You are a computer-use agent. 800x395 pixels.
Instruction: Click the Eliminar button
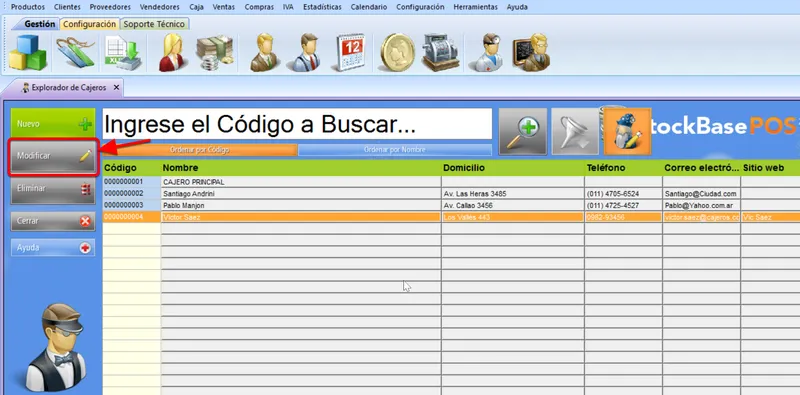[x=53, y=189]
